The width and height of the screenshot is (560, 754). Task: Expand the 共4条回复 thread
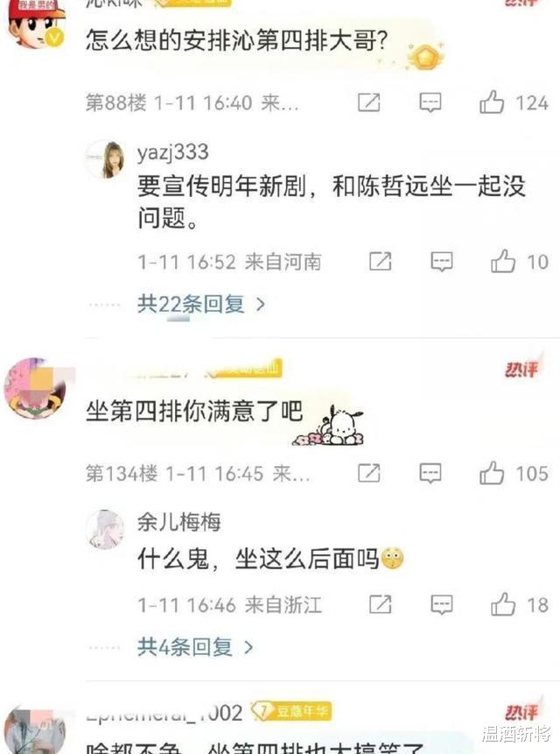tap(195, 647)
